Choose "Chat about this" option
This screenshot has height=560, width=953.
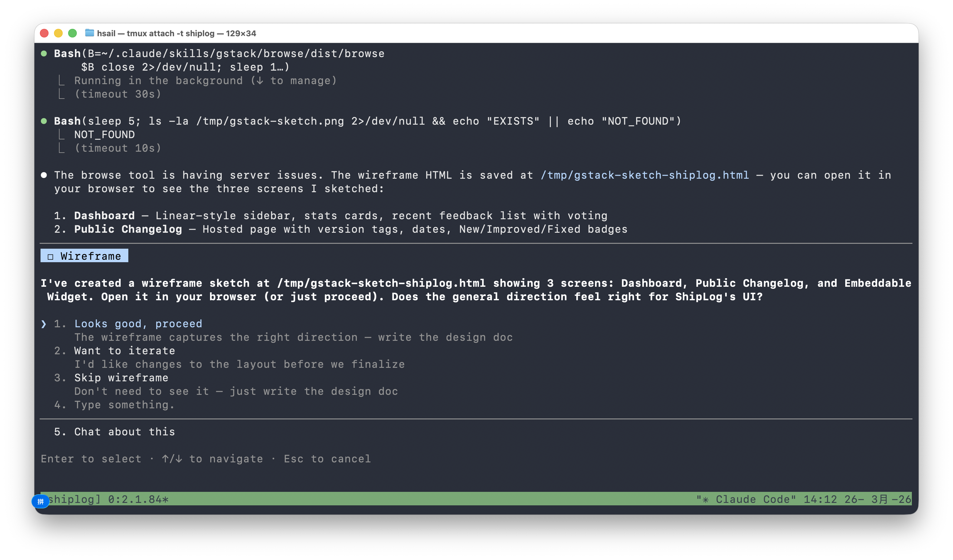point(124,432)
